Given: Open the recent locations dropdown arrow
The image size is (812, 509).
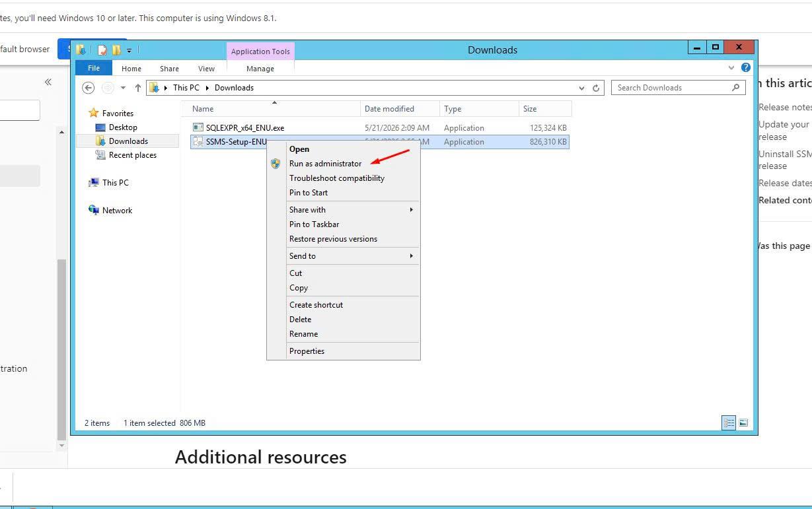Looking at the screenshot, I should [123, 88].
